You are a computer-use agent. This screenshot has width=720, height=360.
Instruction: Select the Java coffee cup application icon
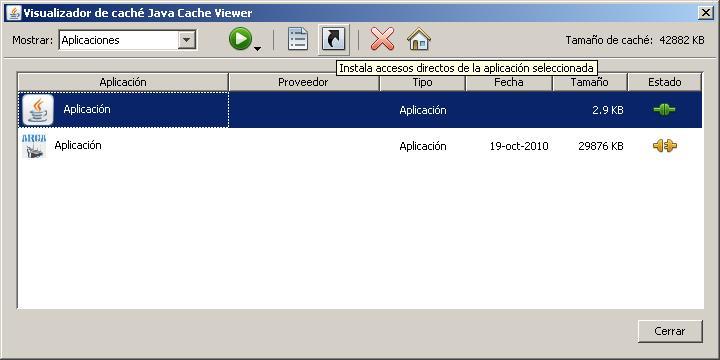(x=38, y=110)
